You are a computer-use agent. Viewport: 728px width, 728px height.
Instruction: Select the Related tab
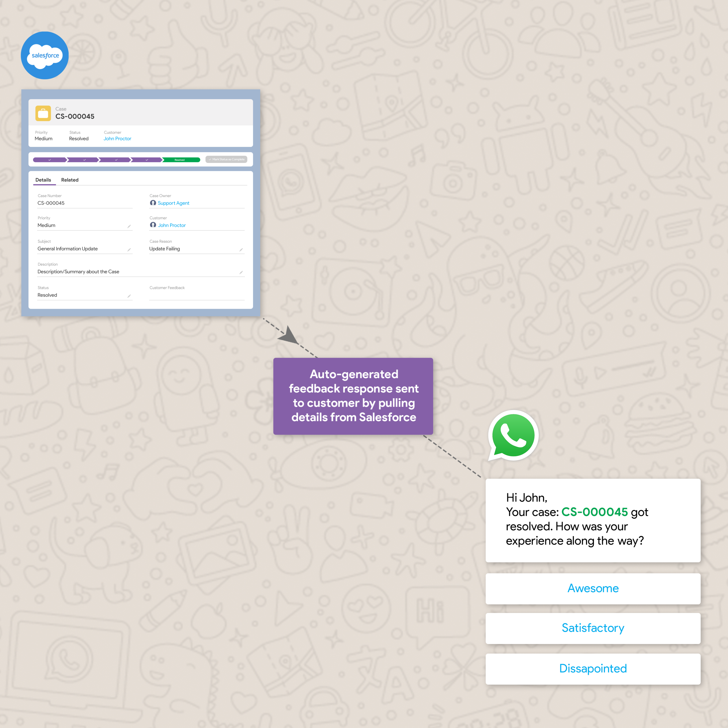click(69, 180)
